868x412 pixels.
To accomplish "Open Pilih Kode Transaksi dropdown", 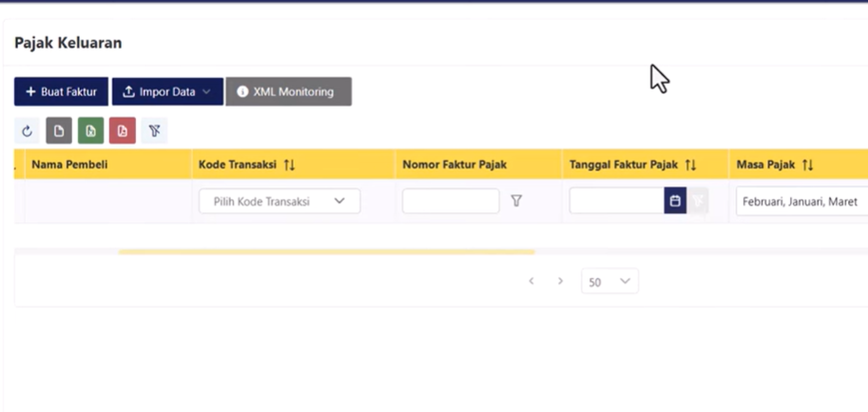I will click(x=280, y=201).
